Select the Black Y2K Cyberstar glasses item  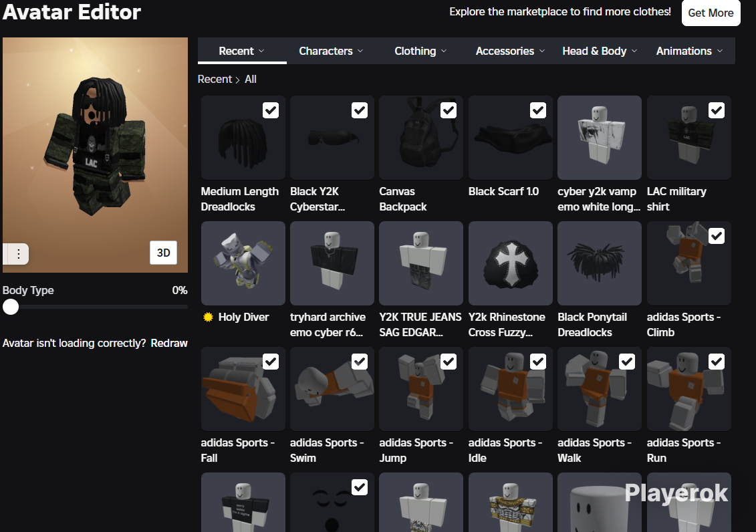coord(332,137)
